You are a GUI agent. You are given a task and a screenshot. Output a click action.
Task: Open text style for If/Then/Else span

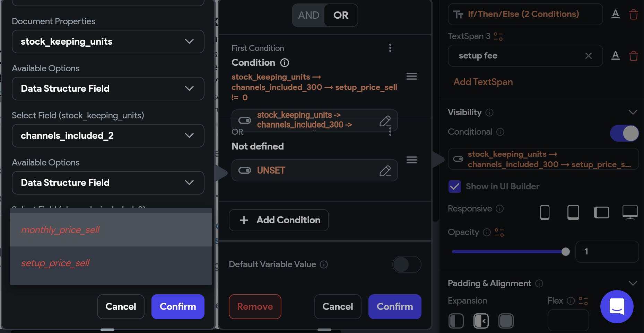pyautogui.click(x=615, y=14)
